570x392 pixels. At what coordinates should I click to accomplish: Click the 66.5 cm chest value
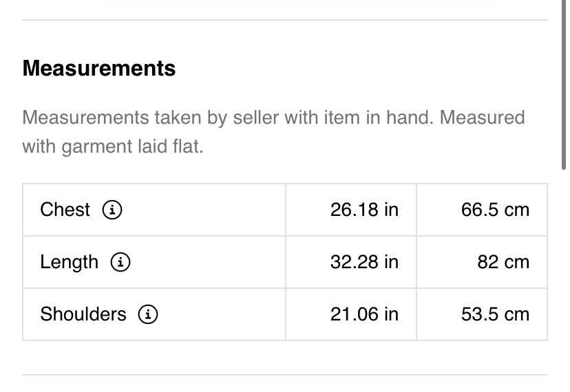495,210
